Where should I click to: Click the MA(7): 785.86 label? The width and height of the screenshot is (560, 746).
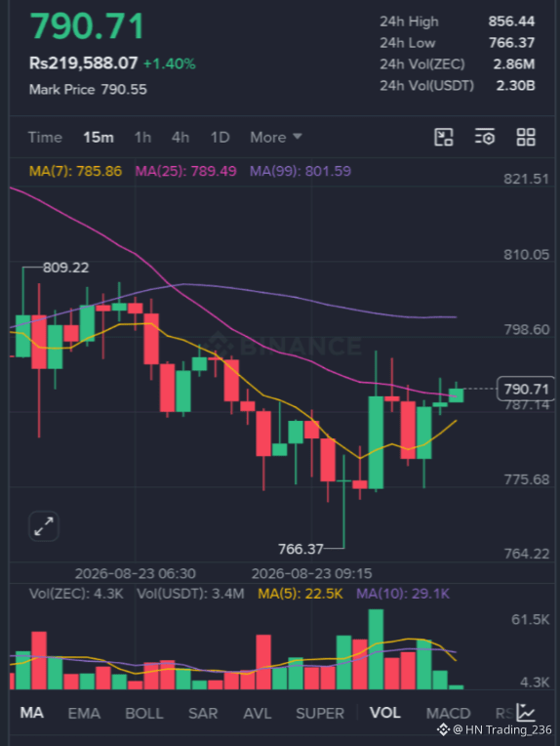tap(75, 171)
